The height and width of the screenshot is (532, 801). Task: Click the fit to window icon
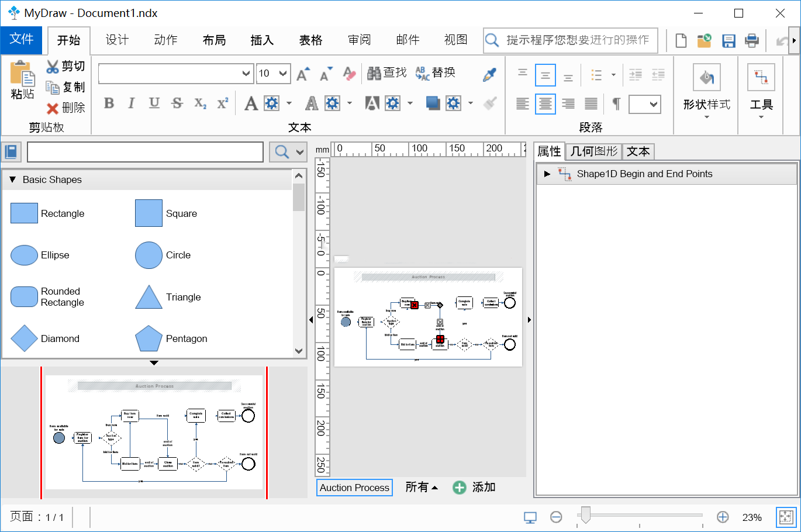click(786, 517)
